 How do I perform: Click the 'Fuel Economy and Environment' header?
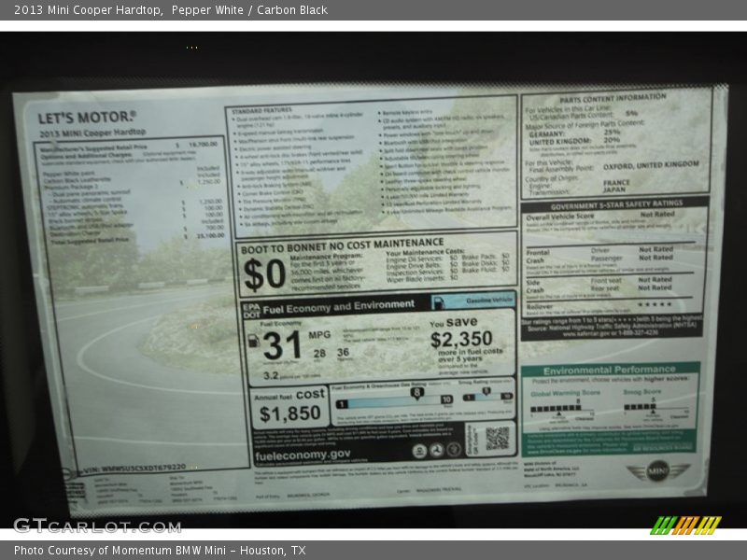pyautogui.click(x=338, y=307)
